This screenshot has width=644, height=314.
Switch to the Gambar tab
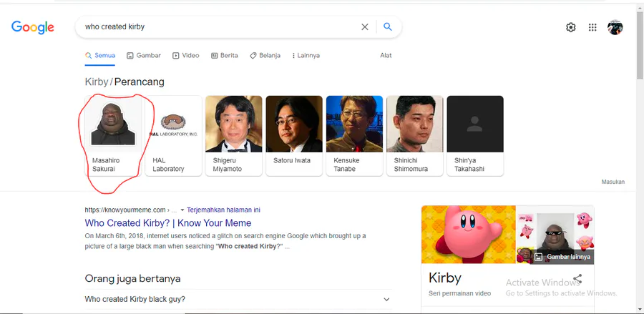[x=144, y=55]
